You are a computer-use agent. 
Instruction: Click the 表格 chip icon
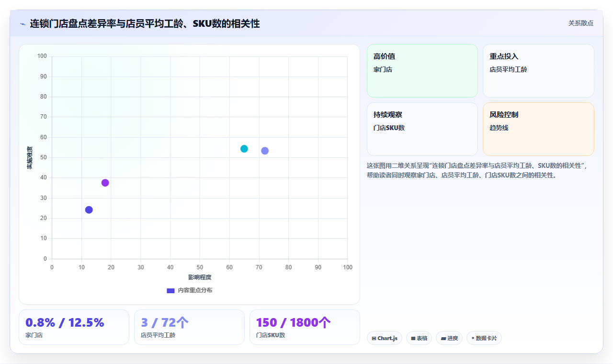pyautogui.click(x=413, y=338)
